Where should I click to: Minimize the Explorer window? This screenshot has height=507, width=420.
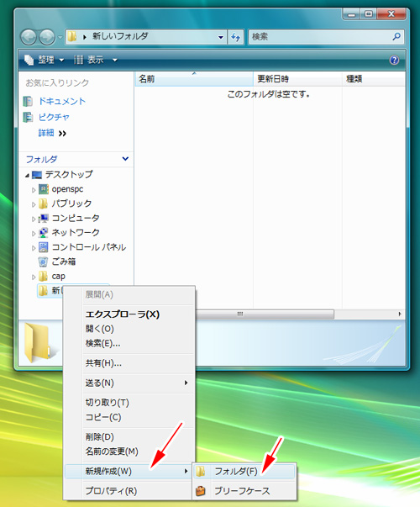pyautogui.click(x=351, y=14)
